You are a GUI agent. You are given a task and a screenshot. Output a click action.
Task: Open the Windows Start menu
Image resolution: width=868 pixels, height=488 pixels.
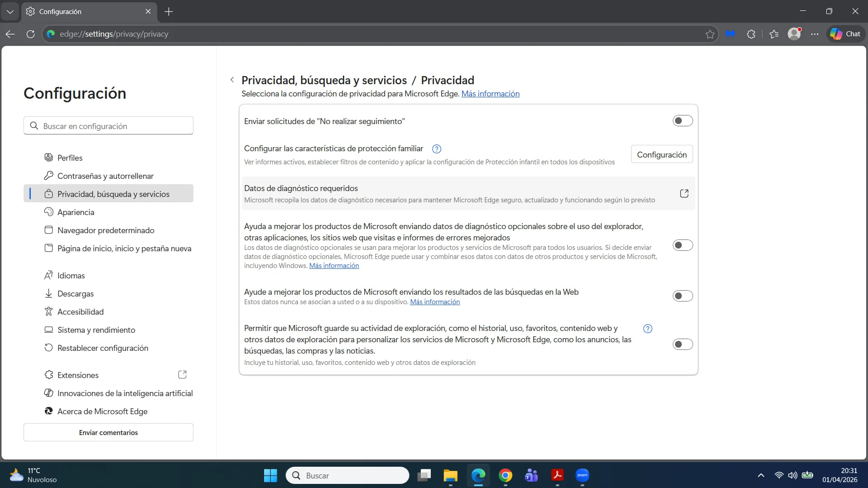point(270,475)
